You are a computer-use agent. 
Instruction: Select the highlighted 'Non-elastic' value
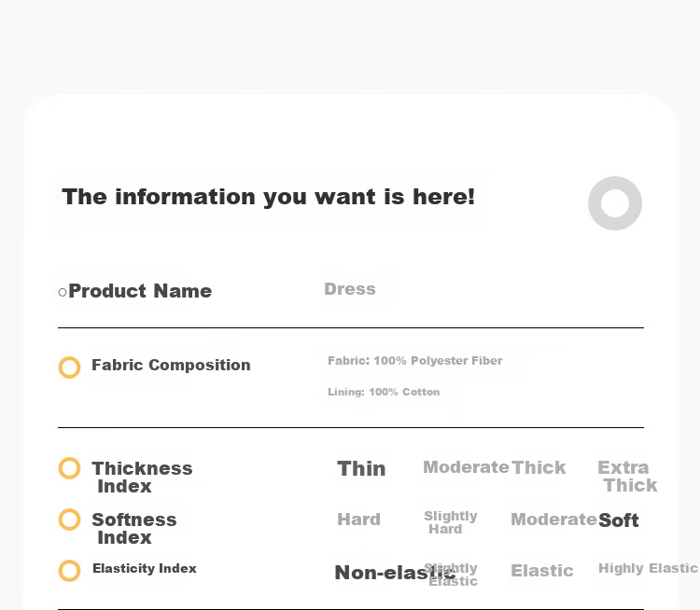click(395, 573)
